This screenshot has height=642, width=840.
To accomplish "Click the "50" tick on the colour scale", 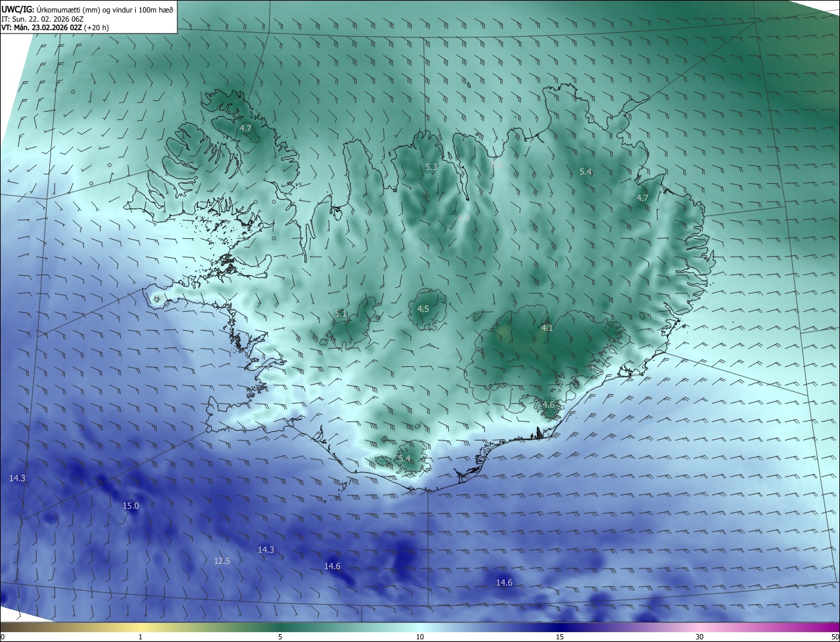I will (835, 637).
